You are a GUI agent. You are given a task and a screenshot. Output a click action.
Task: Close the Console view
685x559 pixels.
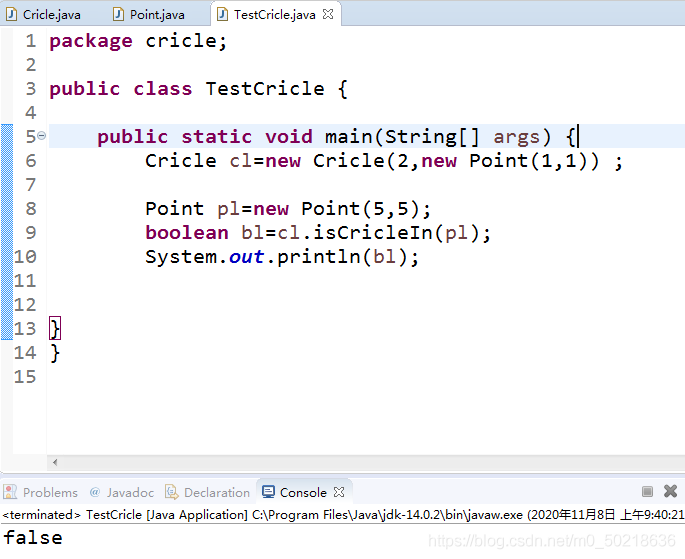(339, 492)
